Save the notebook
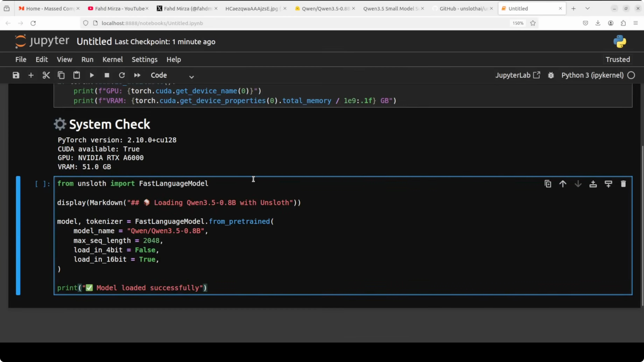Image resolution: width=644 pixels, height=362 pixels. click(16, 75)
